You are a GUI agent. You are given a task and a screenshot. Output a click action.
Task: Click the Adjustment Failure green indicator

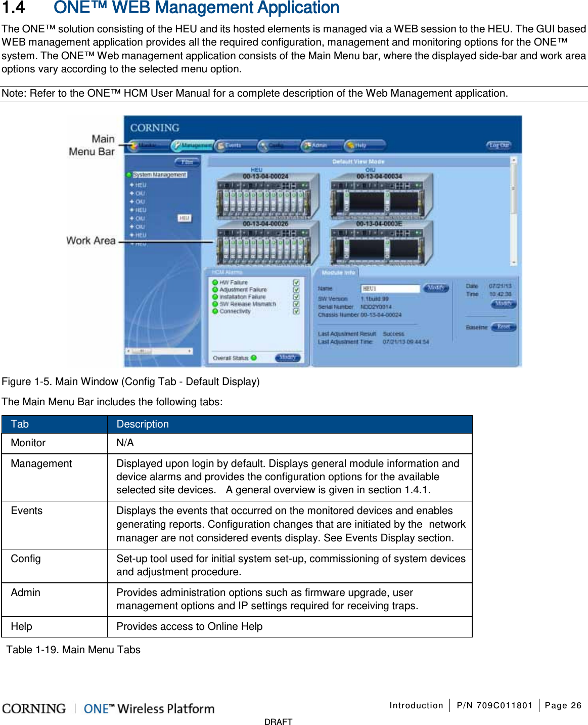click(x=215, y=290)
